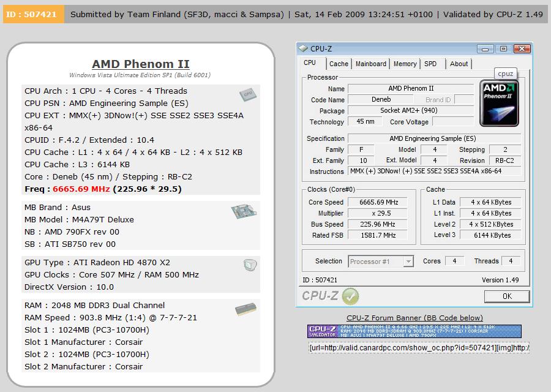Click the Bus Speed value 225.96 MHz

pyautogui.click(x=378, y=224)
